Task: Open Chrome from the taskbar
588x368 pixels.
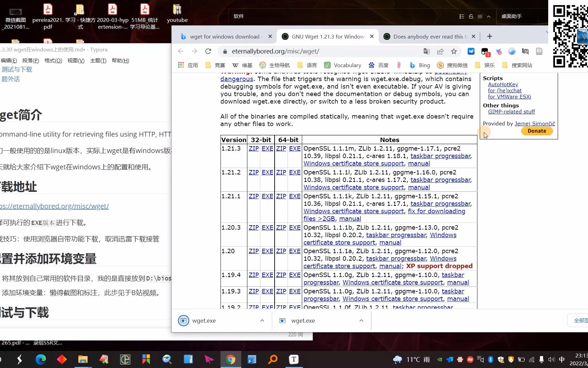Action: tap(231, 359)
